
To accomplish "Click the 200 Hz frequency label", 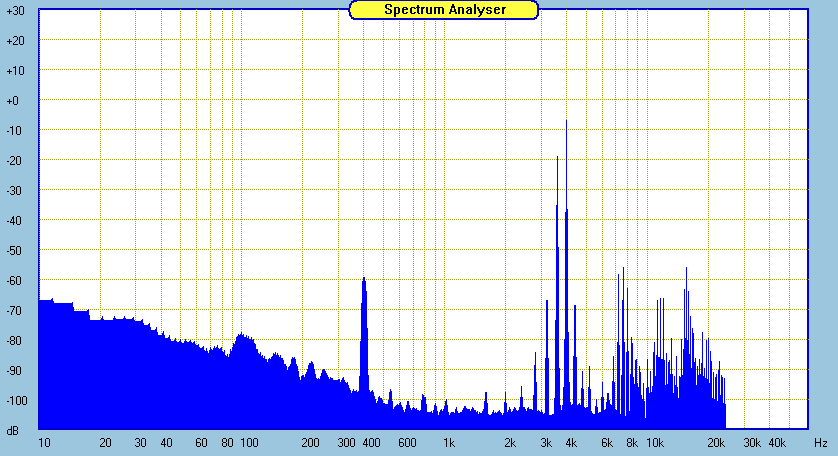I will 310,443.
